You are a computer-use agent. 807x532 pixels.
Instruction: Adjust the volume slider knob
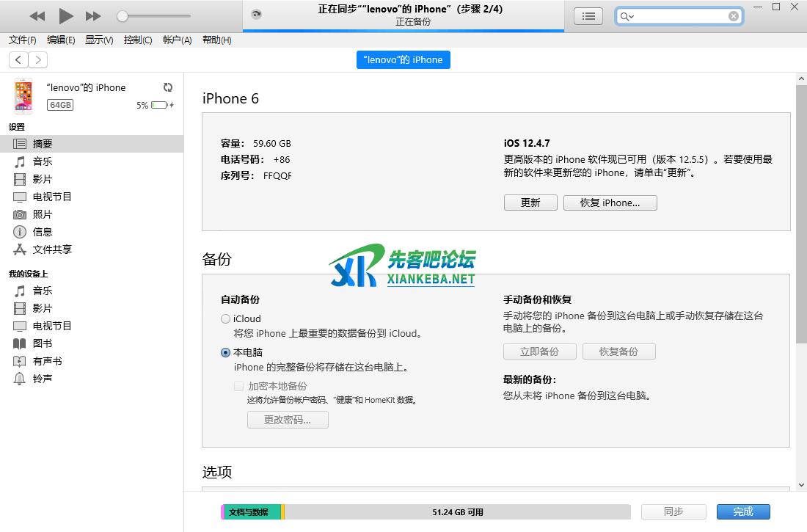tap(123, 16)
